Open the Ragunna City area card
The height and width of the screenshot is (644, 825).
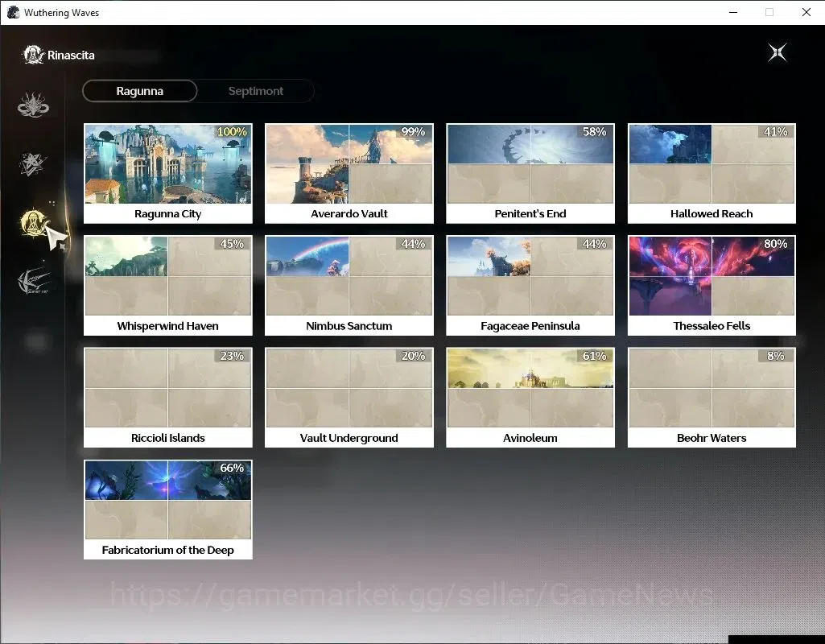[168, 173]
